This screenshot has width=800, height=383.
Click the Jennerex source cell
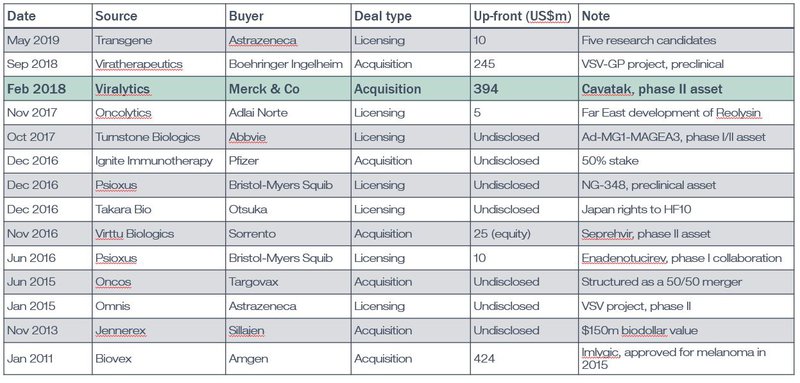click(x=120, y=330)
